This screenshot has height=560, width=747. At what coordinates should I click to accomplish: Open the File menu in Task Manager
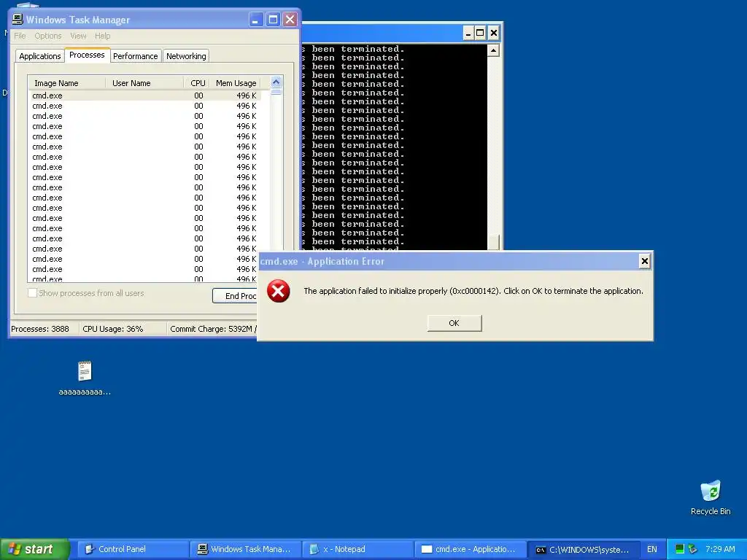[x=20, y=36]
